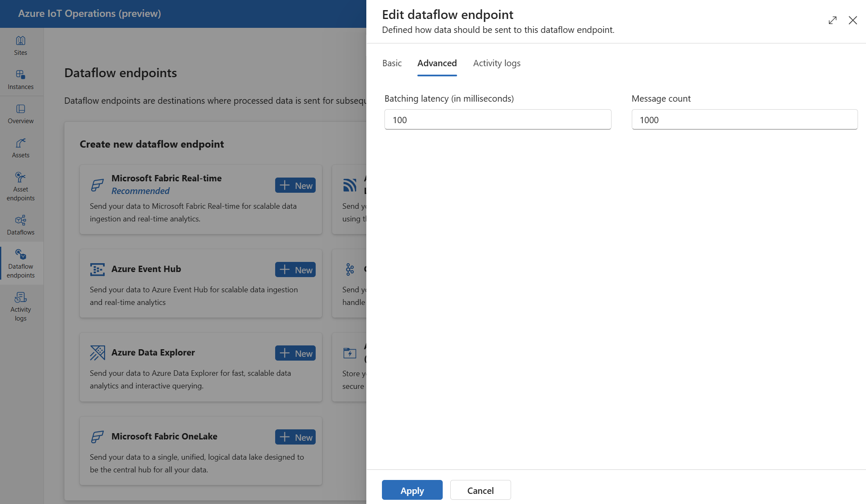The image size is (866, 504).
Task: Switch to the Activity logs tab
Action: tap(497, 62)
